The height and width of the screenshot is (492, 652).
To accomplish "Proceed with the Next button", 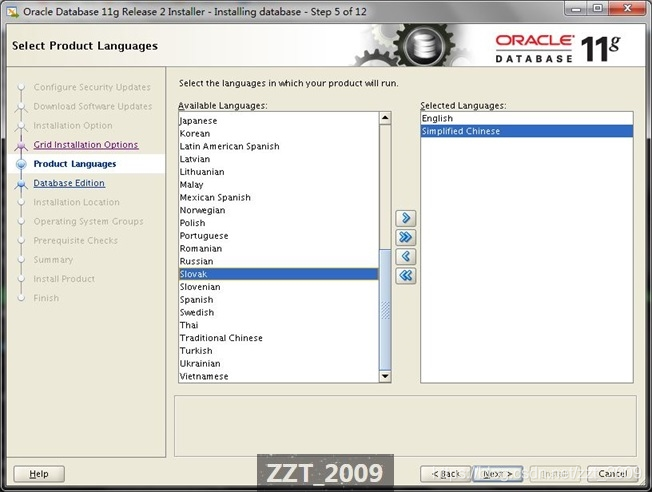I will point(497,474).
